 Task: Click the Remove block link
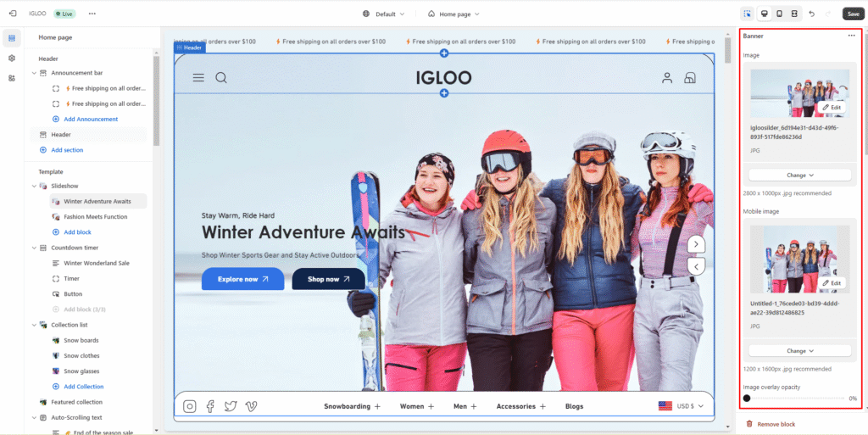click(776, 424)
